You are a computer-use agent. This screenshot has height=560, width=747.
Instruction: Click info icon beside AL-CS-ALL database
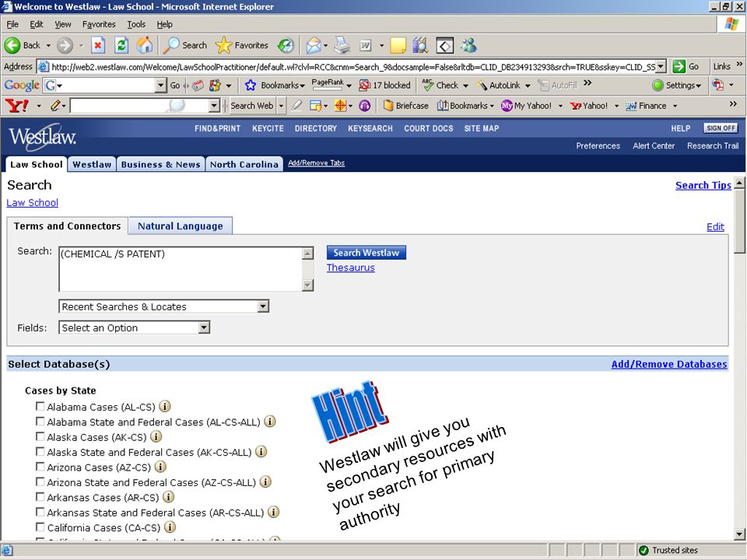[x=270, y=422]
